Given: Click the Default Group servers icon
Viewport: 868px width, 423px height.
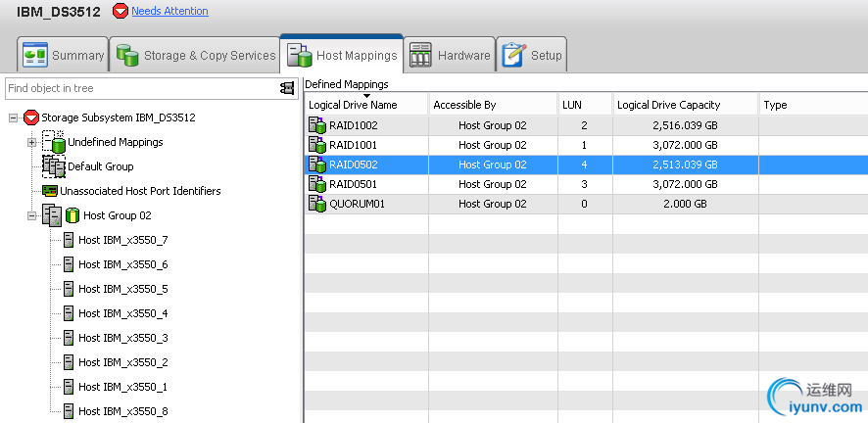Looking at the screenshot, I should (x=54, y=166).
